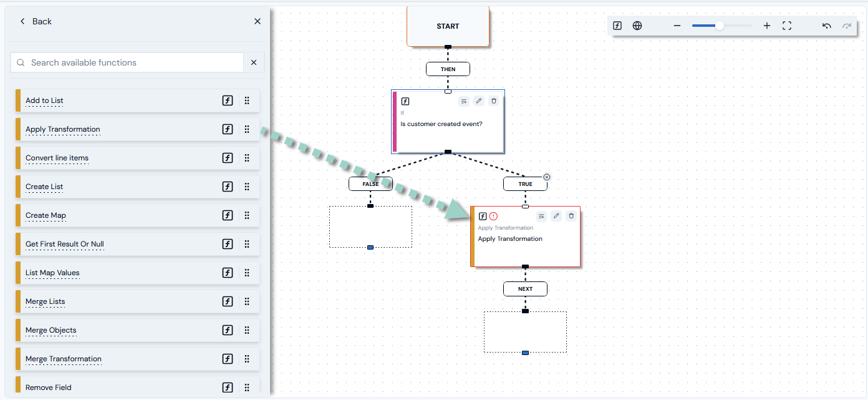Screen dimensions: 868x400
Task: Click the function icon on Apply Transformation row
Action: tap(228, 129)
